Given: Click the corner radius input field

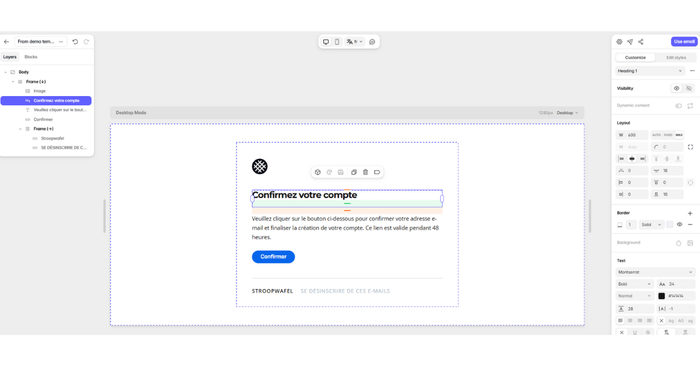Looking at the screenshot, I should coord(667,147).
